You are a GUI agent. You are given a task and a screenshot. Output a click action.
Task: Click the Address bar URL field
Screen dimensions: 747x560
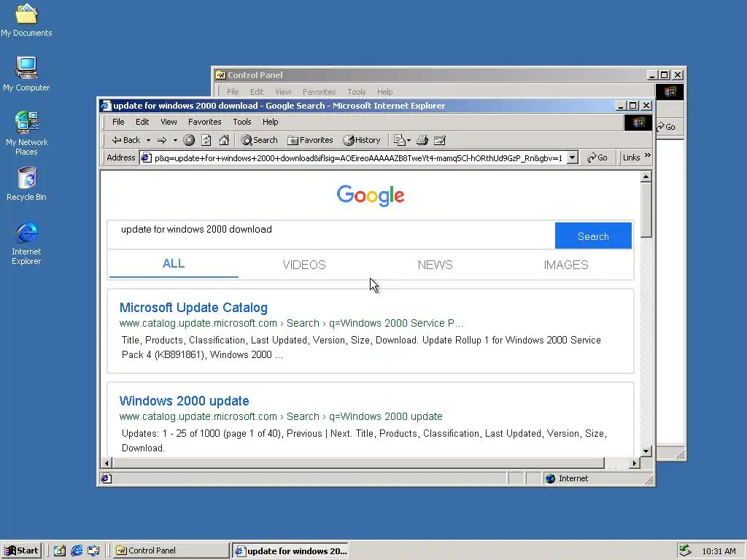click(353, 157)
